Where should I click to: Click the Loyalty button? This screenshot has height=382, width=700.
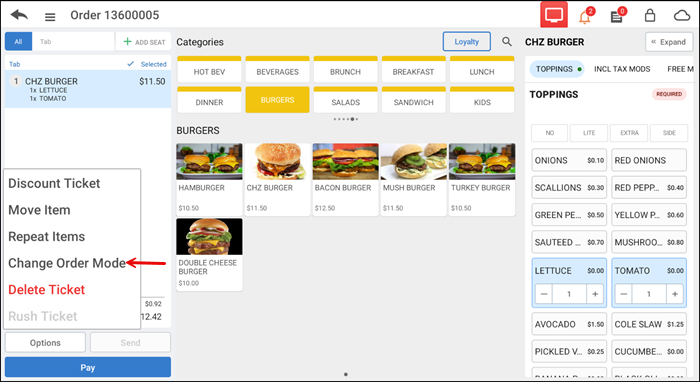point(467,42)
